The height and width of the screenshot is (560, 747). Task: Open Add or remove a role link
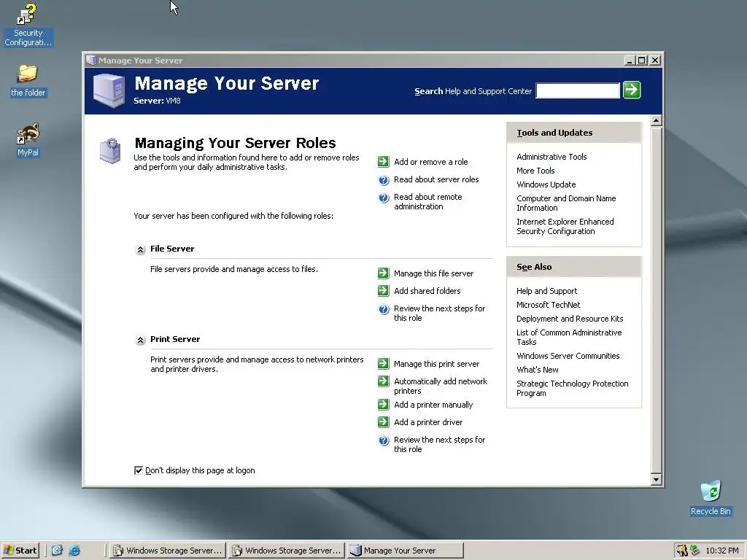pos(430,162)
